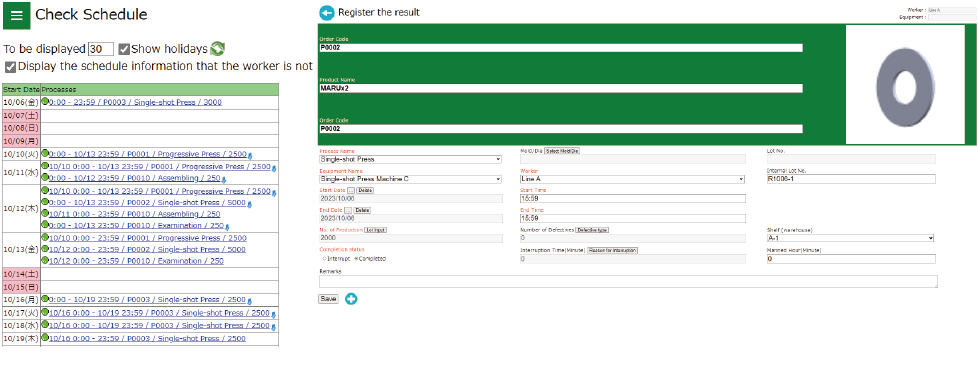
Task: Click the green dot on the 10/19 row
Action: [x=46, y=337]
